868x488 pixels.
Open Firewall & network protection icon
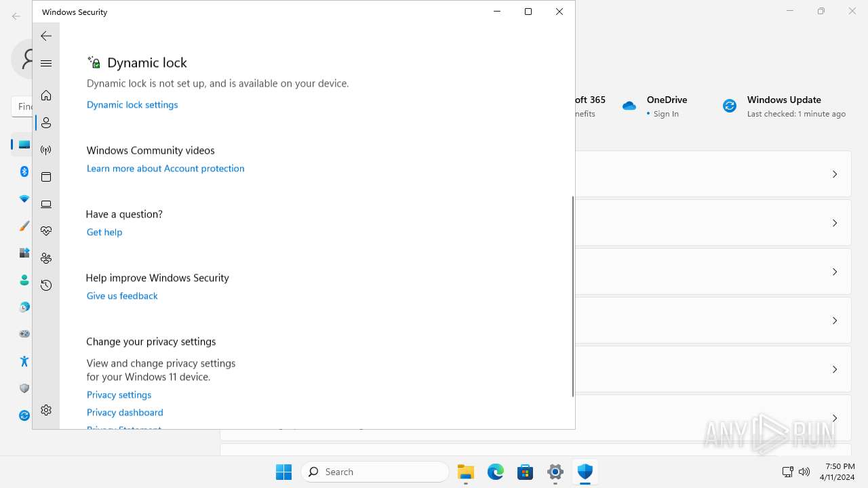[x=46, y=150]
